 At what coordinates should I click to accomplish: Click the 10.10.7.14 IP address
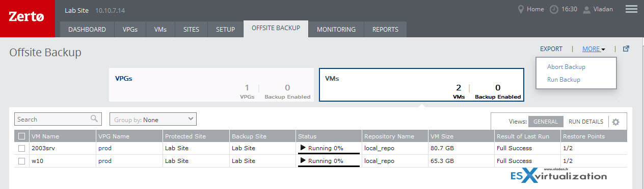pos(111,10)
